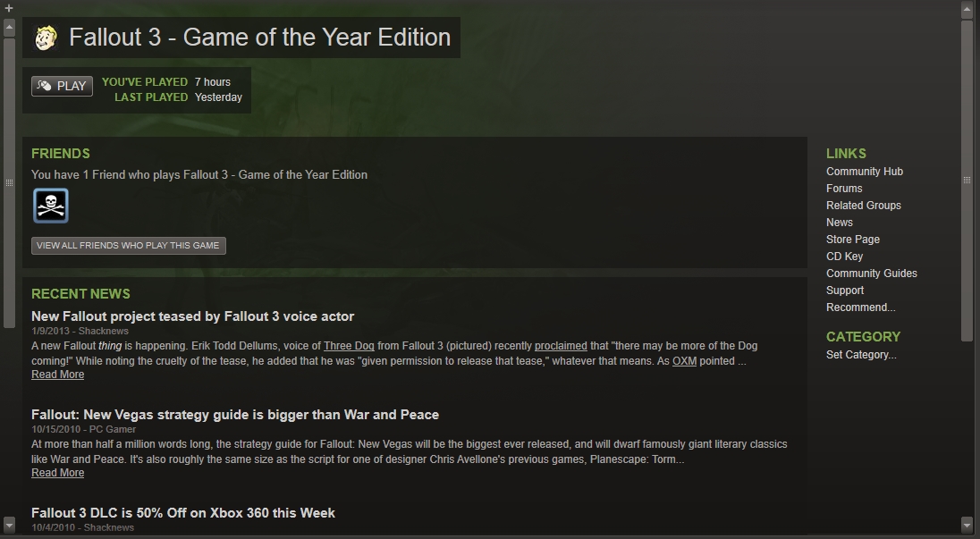The width and height of the screenshot is (980, 539).
Task: Open the Recommend dialog link
Action: coord(860,307)
